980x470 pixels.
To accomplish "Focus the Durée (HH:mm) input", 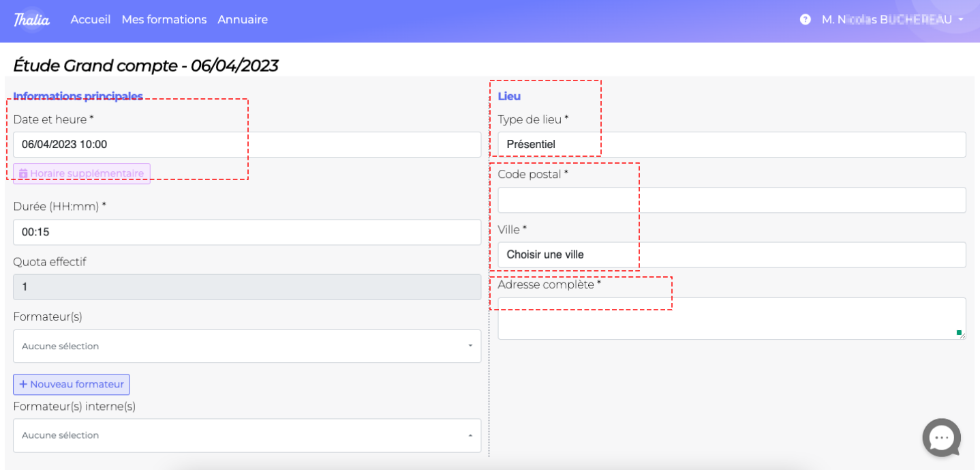I will click(x=247, y=232).
